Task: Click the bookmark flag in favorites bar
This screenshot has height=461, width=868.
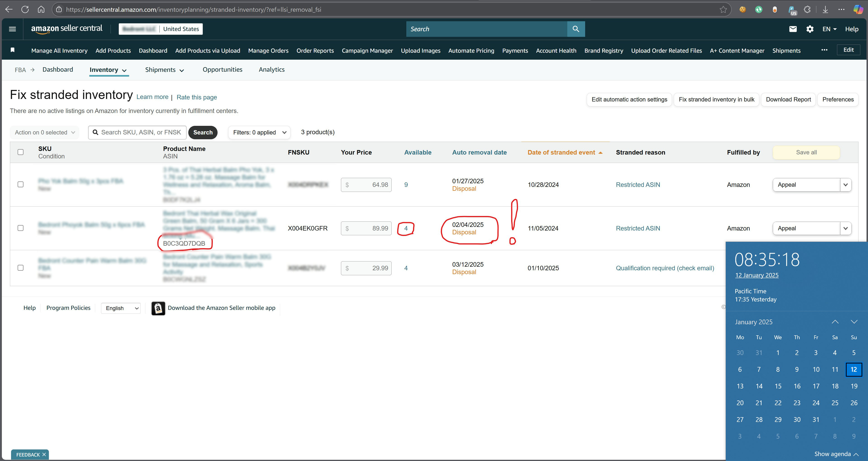Action: (12, 50)
